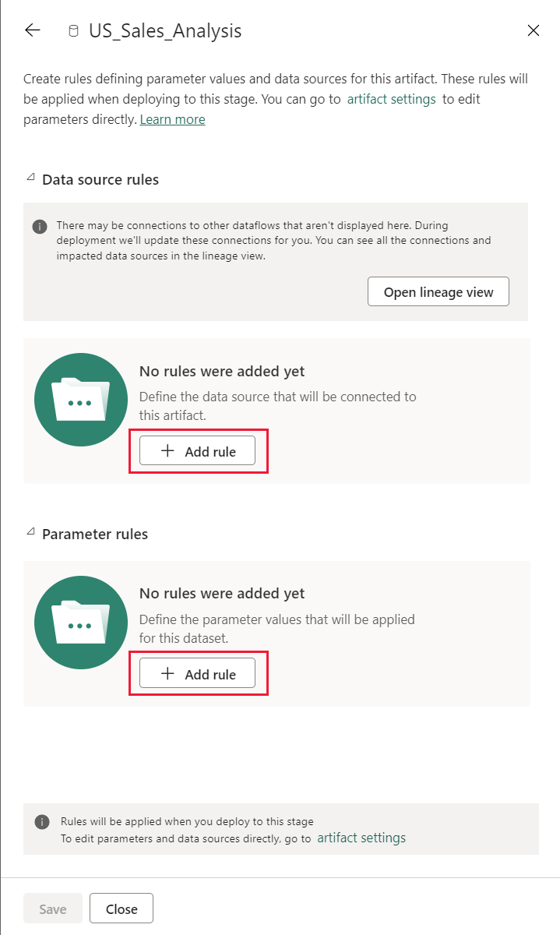Click the green folder icon under Data source rules

pos(80,399)
